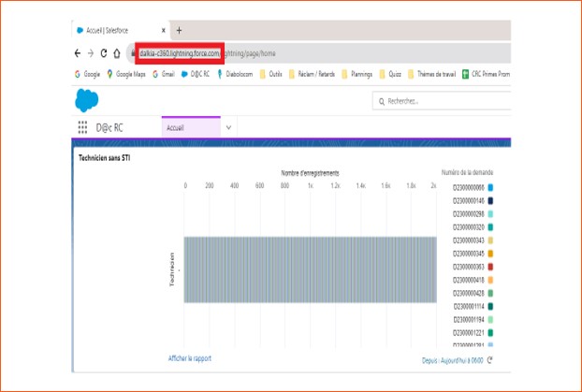
Task: Close the Accueil | Salesforce tab
Action: [x=164, y=31]
